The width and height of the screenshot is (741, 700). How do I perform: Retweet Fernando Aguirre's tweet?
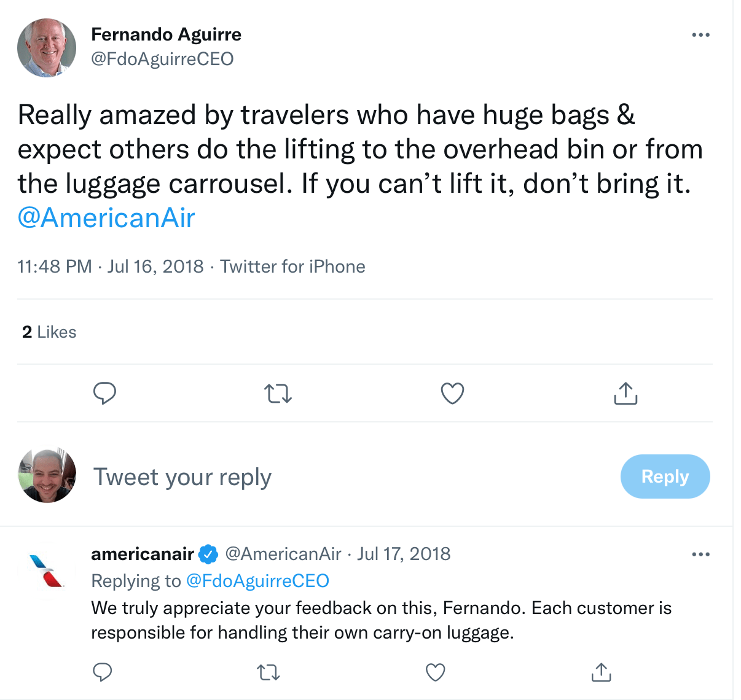click(278, 393)
